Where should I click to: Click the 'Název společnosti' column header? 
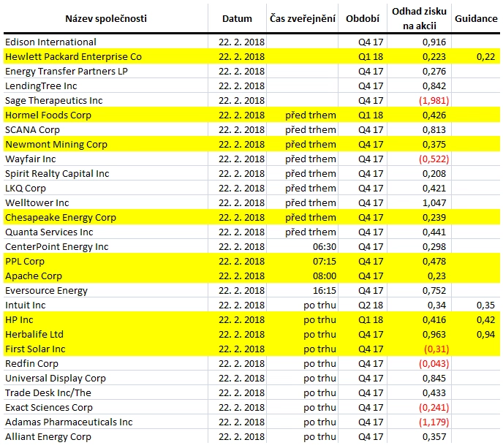click(x=106, y=18)
